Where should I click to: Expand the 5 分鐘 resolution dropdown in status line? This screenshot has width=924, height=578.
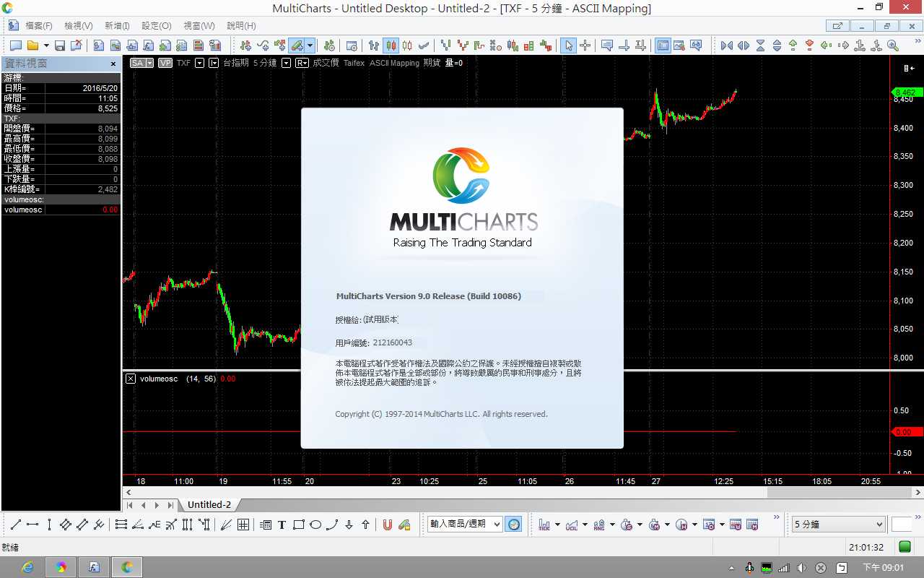[286, 63]
